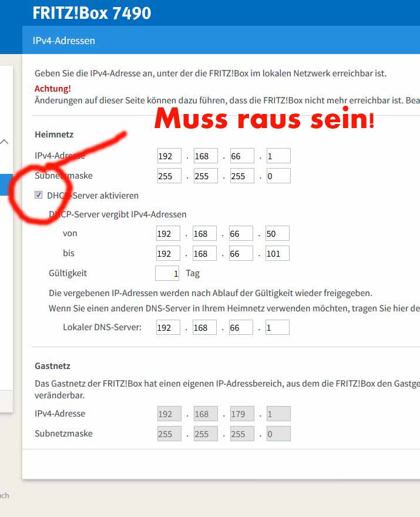The width and height of the screenshot is (420, 517).
Task: Edit DHCP 'bis' last octet 101
Action: (x=278, y=254)
